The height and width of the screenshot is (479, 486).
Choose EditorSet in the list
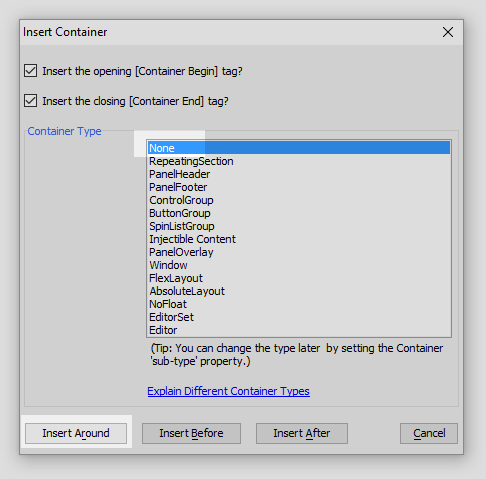[x=299, y=317]
